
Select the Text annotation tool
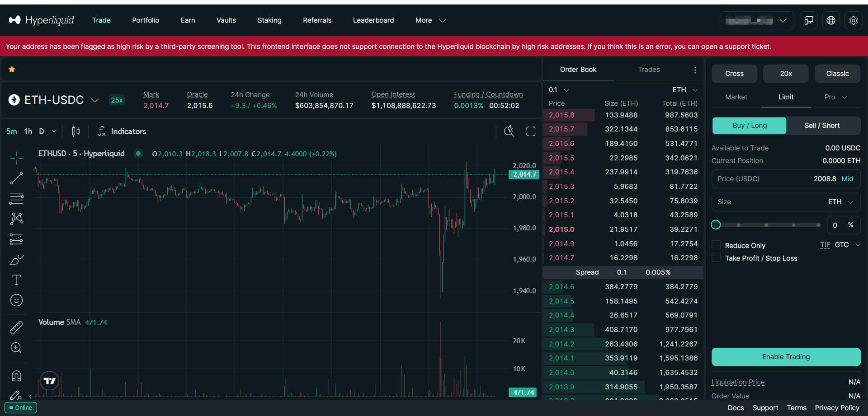click(17, 280)
